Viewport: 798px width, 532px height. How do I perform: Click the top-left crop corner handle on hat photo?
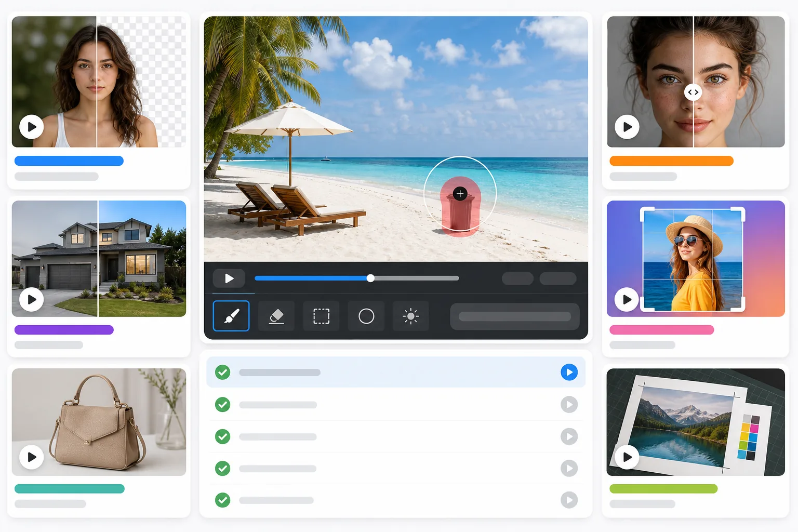click(647, 213)
